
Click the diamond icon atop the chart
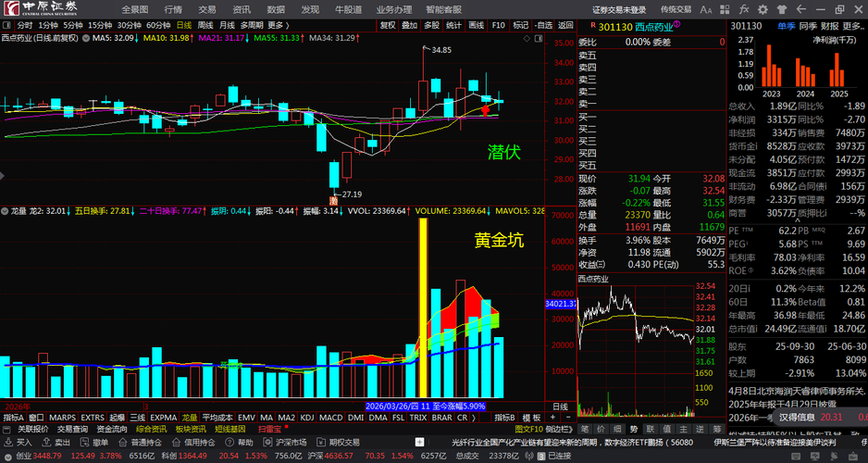[x=527, y=39]
